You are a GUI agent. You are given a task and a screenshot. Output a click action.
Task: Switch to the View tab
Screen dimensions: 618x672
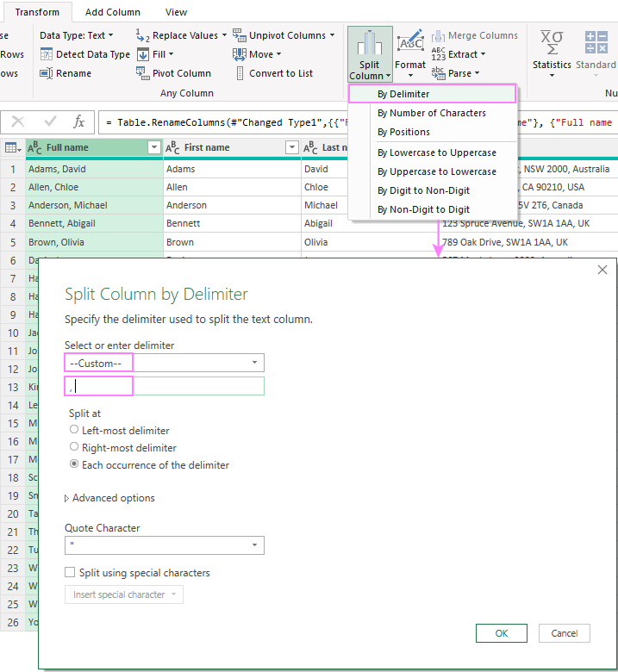(x=177, y=12)
